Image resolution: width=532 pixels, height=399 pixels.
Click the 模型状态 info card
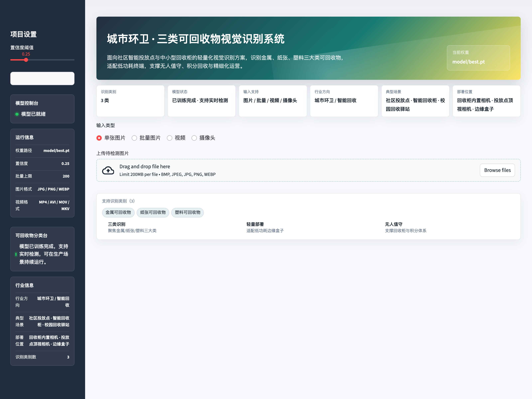pyautogui.click(x=201, y=101)
